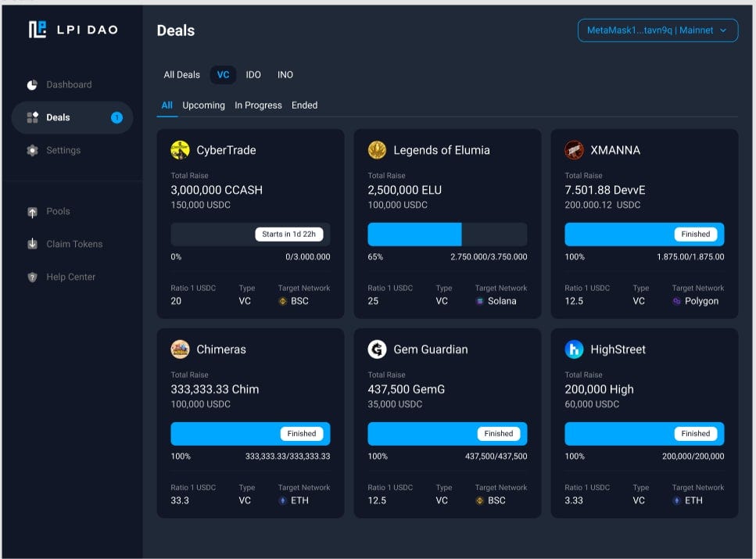Open the Chimeras deal card title
756x559 pixels.
pos(220,349)
